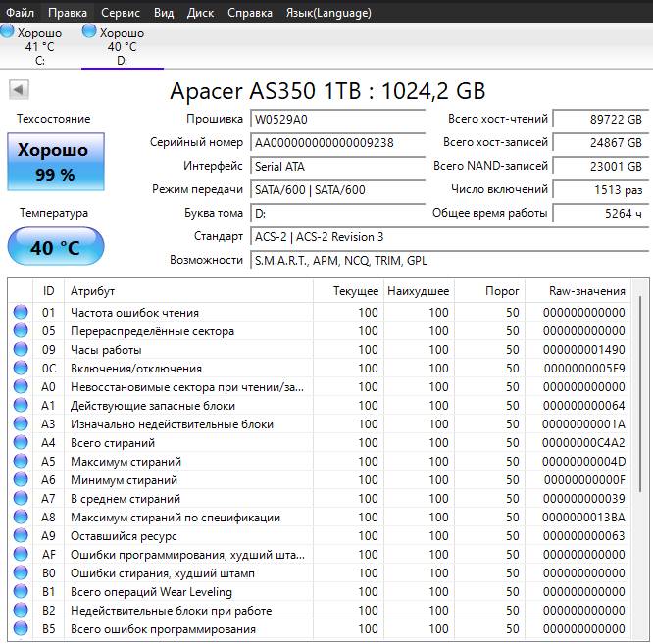
Task: Open the Вид menu
Action: 164,13
